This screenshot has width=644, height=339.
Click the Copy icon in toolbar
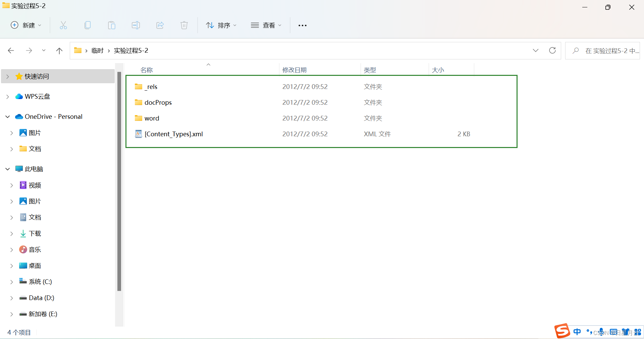(x=88, y=25)
